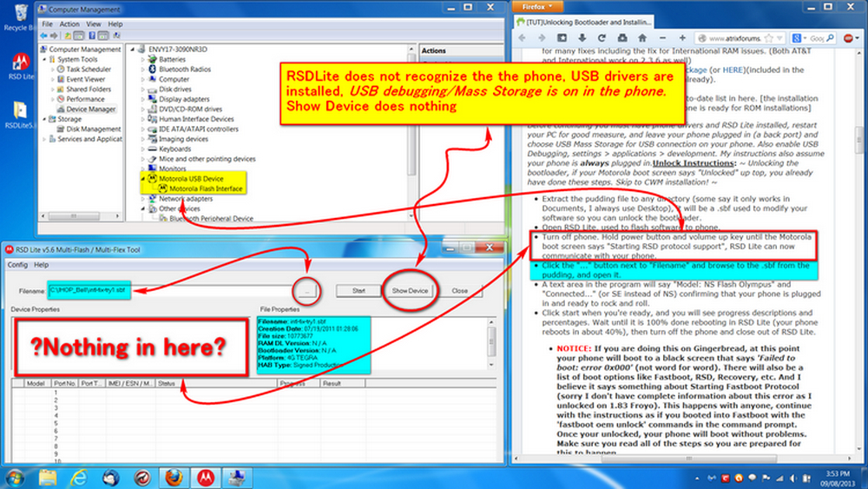Click the Filename input field in RSD Lite
This screenshot has width=868, height=489.
169,291
